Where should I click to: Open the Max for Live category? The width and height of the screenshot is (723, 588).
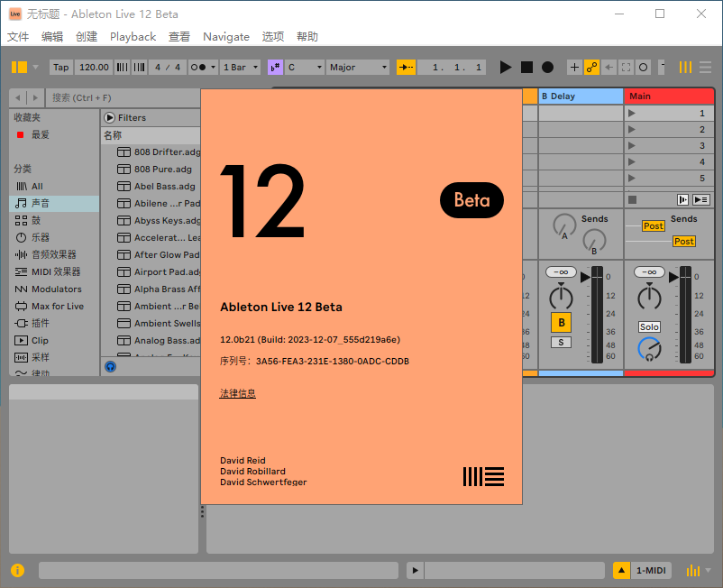[x=56, y=306]
